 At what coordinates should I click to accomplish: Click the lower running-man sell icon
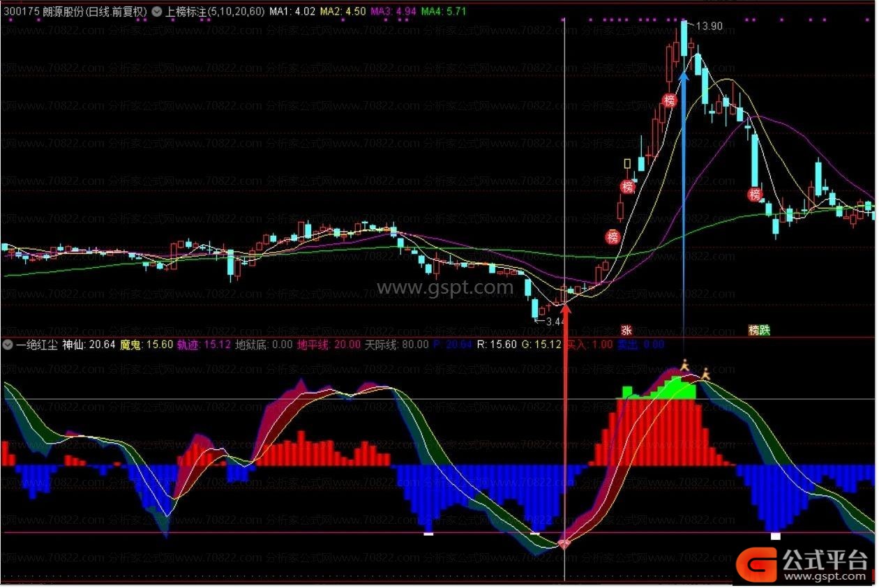pos(705,374)
